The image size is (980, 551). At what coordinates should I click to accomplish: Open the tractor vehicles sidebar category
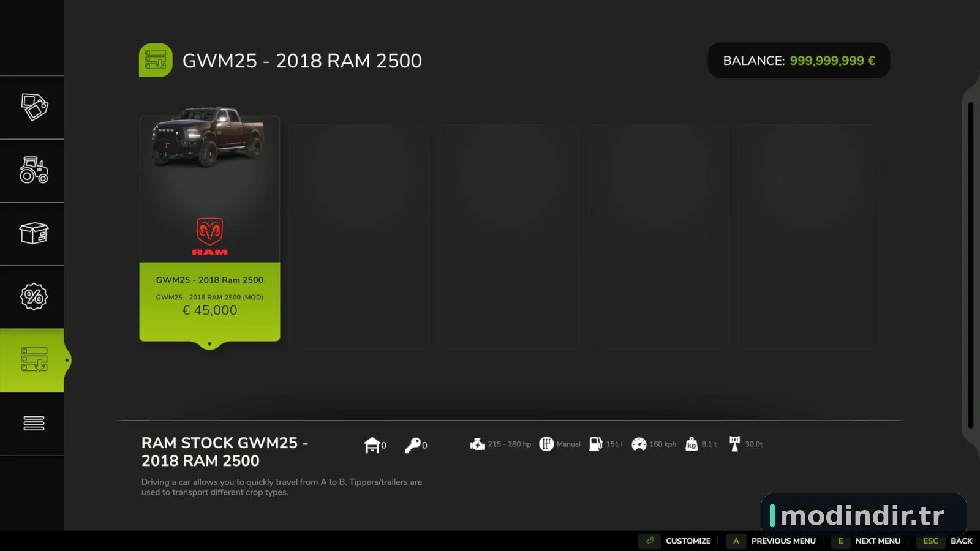(34, 170)
